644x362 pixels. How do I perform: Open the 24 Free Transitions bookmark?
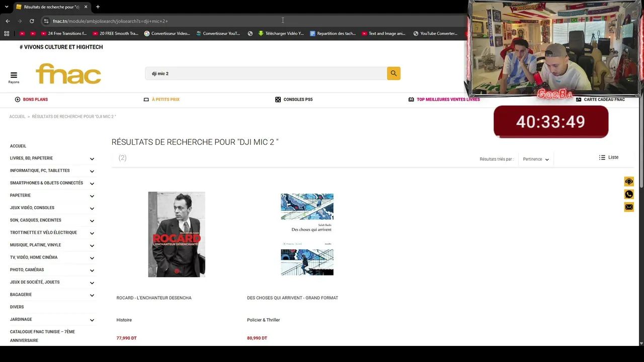64,34
